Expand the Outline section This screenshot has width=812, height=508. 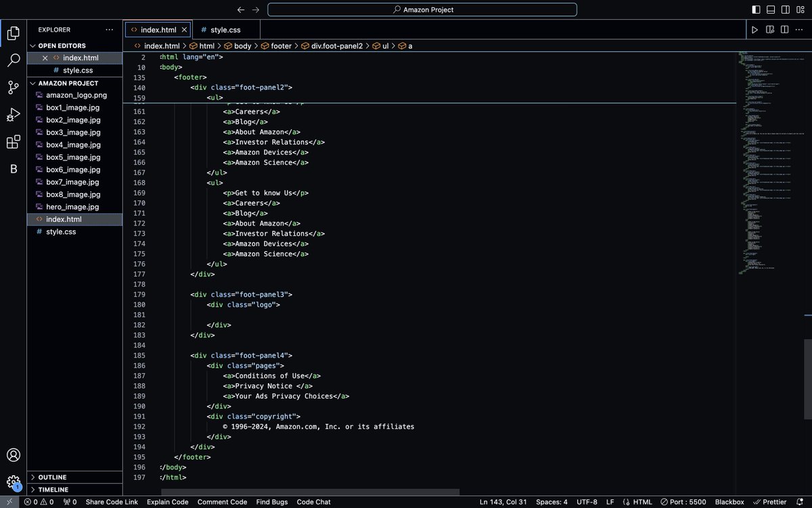click(74, 477)
